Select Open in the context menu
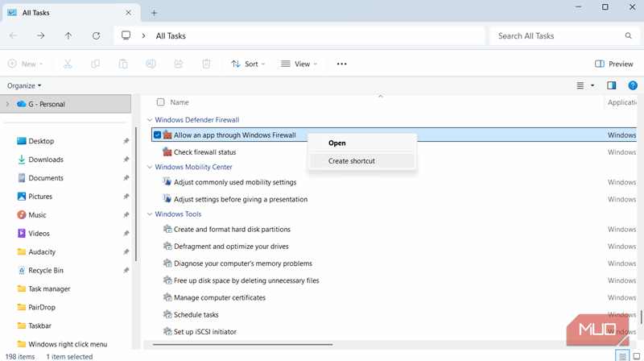 (x=337, y=143)
